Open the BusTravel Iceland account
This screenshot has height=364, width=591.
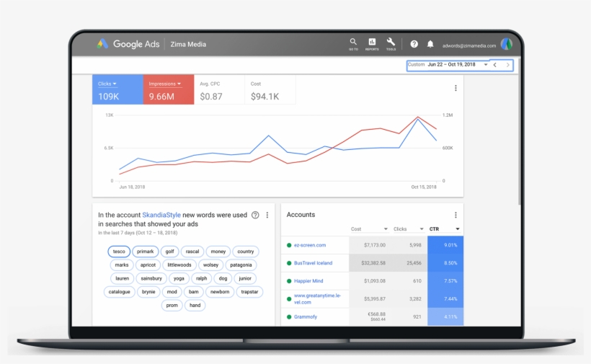point(314,263)
